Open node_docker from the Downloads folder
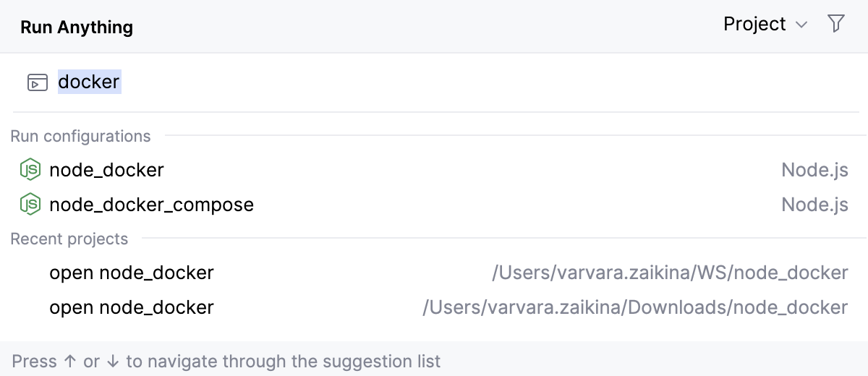 pyautogui.click(x=132, y=307)
